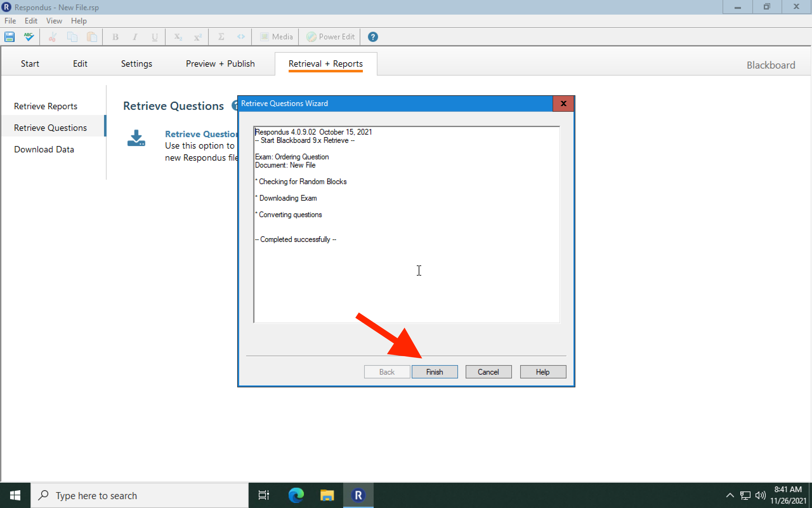Click the blue Help question mark icon

(373, 37)
